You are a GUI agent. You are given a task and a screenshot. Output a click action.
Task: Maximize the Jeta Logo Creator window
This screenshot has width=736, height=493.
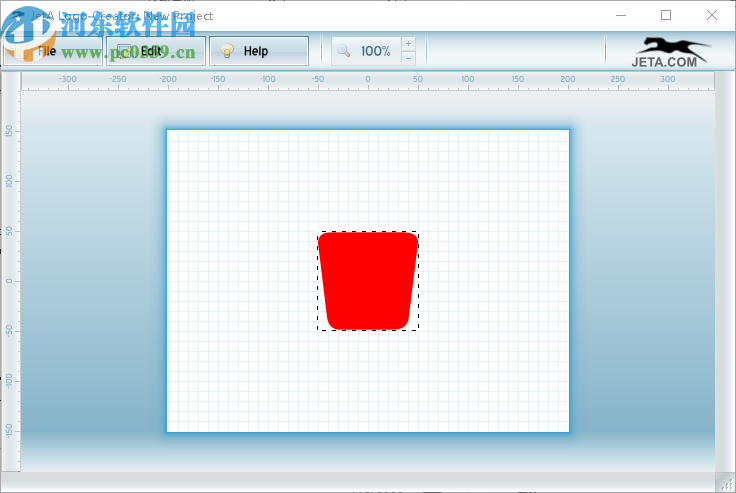[666, 15]
